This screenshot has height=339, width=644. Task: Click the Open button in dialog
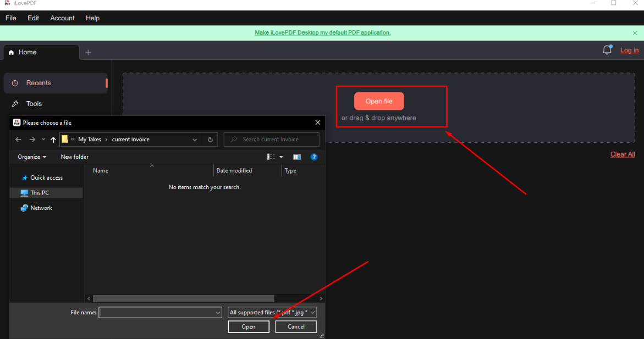(249, 327)
